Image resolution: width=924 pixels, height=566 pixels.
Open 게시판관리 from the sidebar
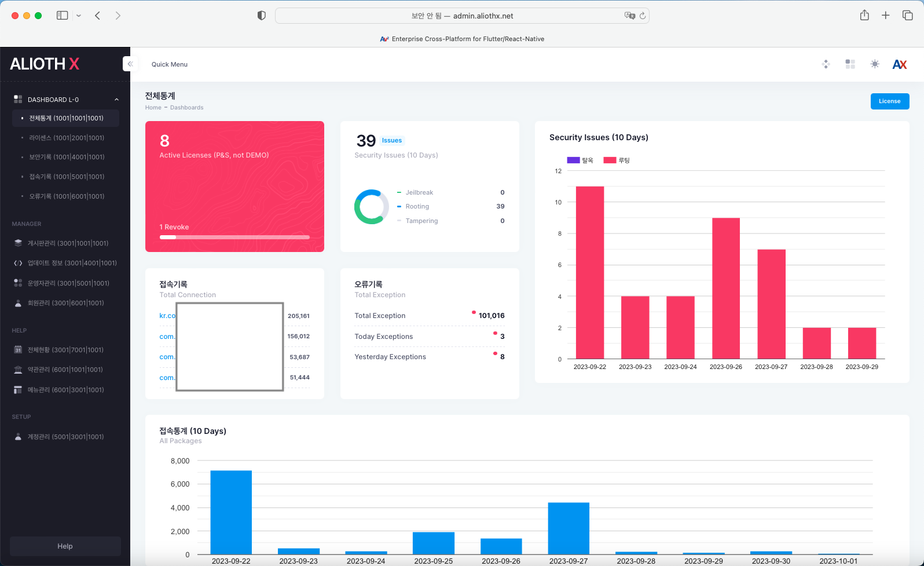click(x=68, y=243)
